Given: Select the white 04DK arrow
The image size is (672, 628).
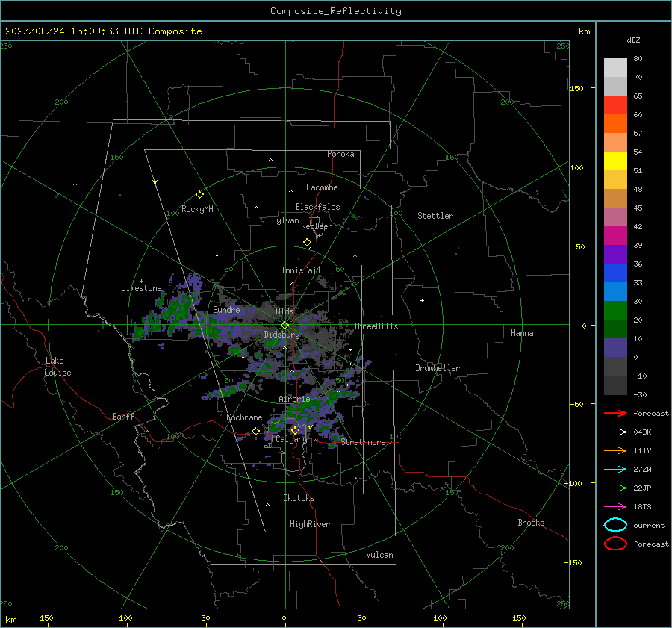Looking at the screenshot, I should point(615,432).
